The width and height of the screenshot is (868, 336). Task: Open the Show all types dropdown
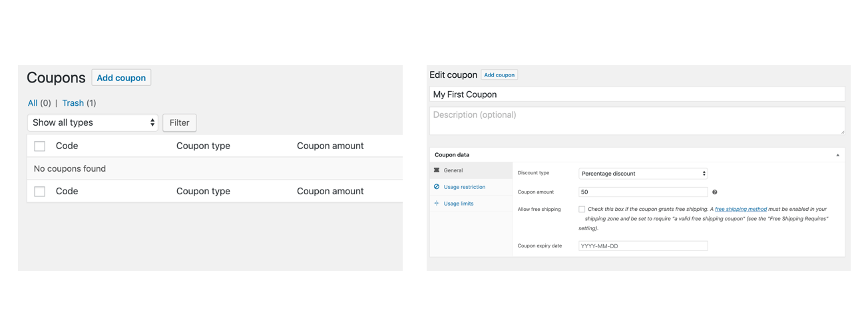pyautogui.click(x=93, y=122)
